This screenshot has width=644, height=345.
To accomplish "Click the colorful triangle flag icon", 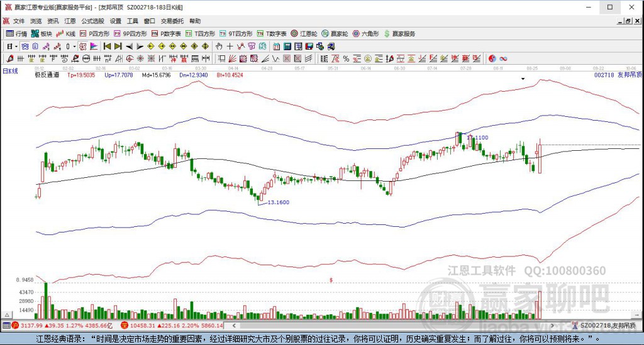I will click(x=94, y=47).
